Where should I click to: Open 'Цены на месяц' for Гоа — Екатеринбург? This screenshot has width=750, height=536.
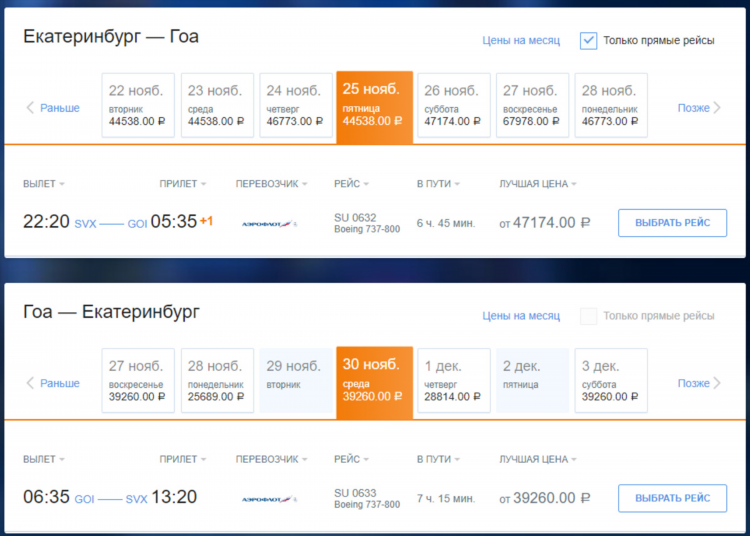click(521, 316)
